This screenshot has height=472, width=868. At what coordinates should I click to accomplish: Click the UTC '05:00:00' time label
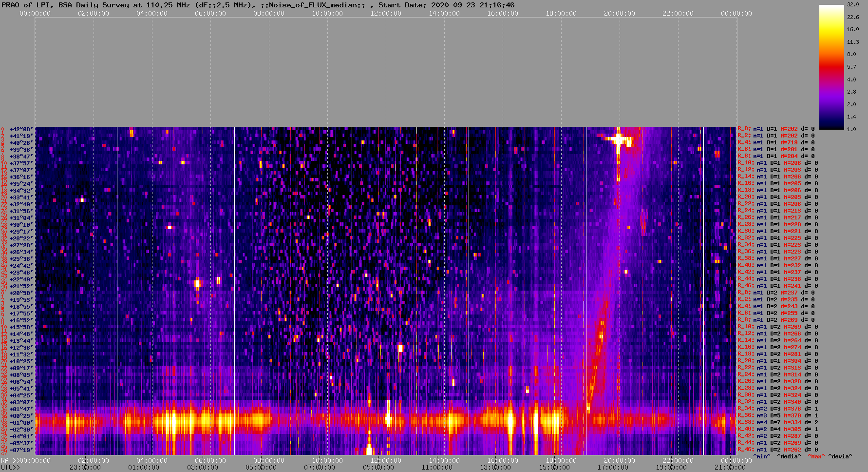click(x=261, y=467)
